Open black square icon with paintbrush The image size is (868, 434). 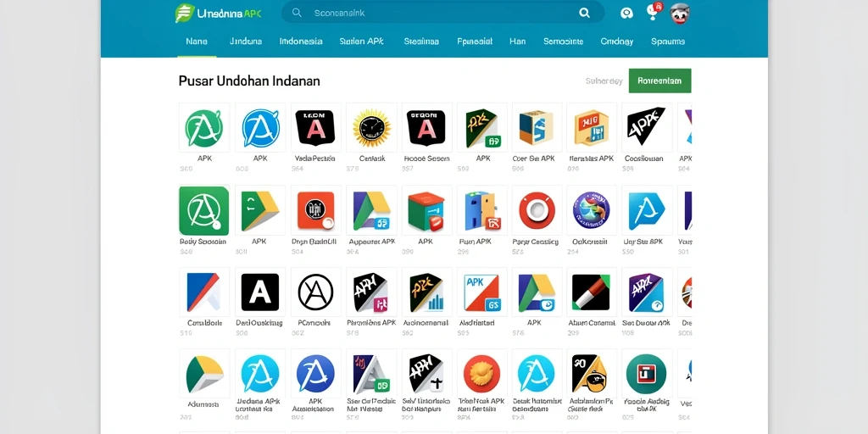[592, 292]
